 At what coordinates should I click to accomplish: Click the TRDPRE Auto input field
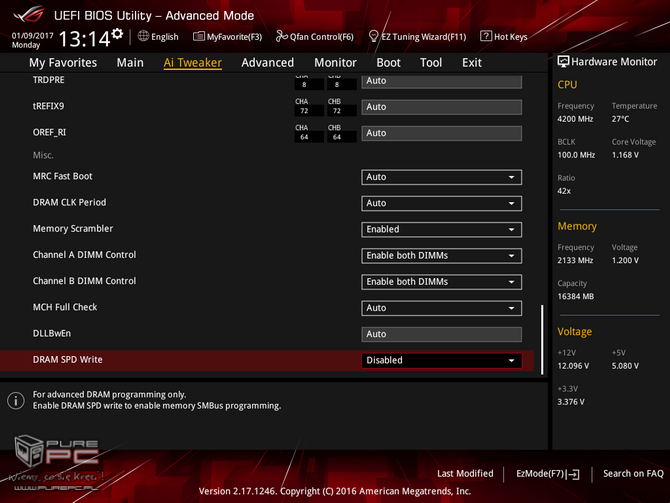click(x=441, y=81)
